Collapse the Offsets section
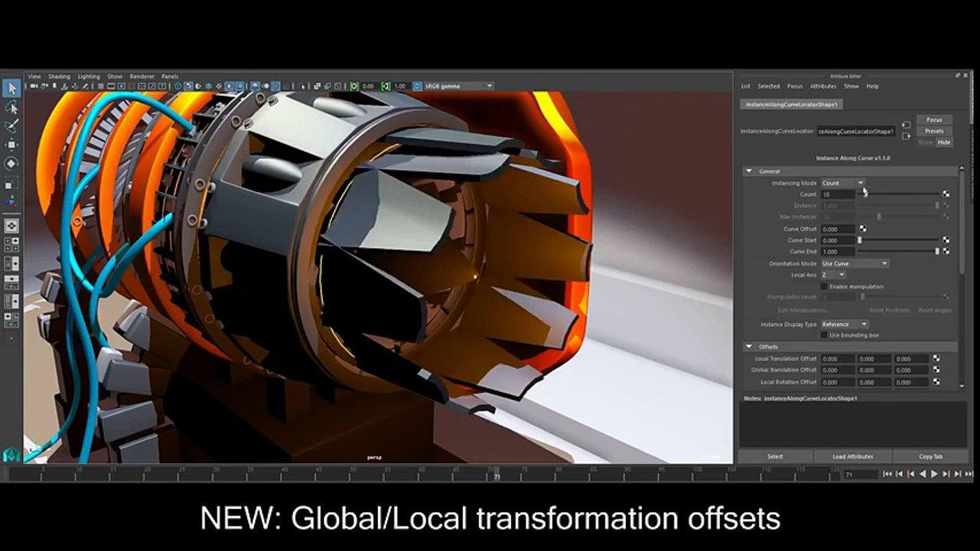 point(749,347)
